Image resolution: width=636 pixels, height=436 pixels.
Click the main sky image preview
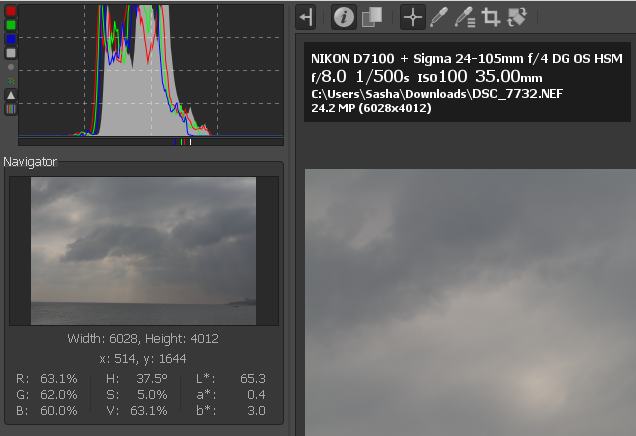(470, 303)
